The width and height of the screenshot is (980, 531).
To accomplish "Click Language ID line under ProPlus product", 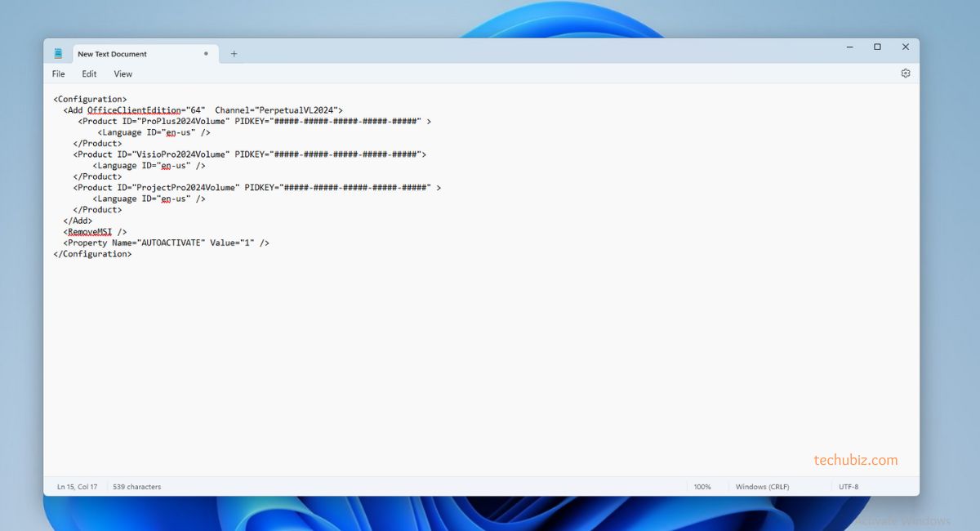I will click(x=154, y=132).
